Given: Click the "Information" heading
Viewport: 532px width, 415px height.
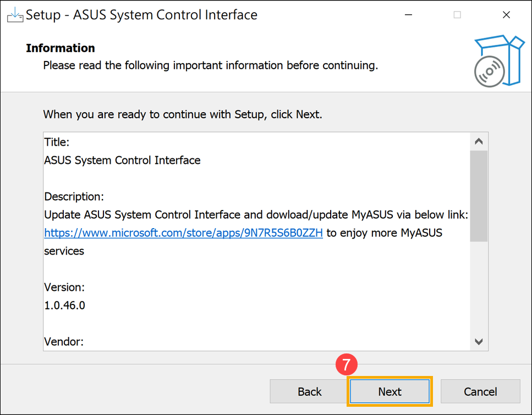Looking at the screenshot, I should point(61,48).
